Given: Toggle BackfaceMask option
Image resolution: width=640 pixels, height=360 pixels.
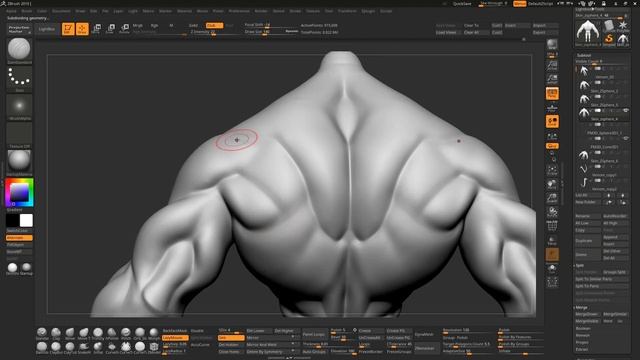Looking at the screenshot, I should (x=175, y=331).
